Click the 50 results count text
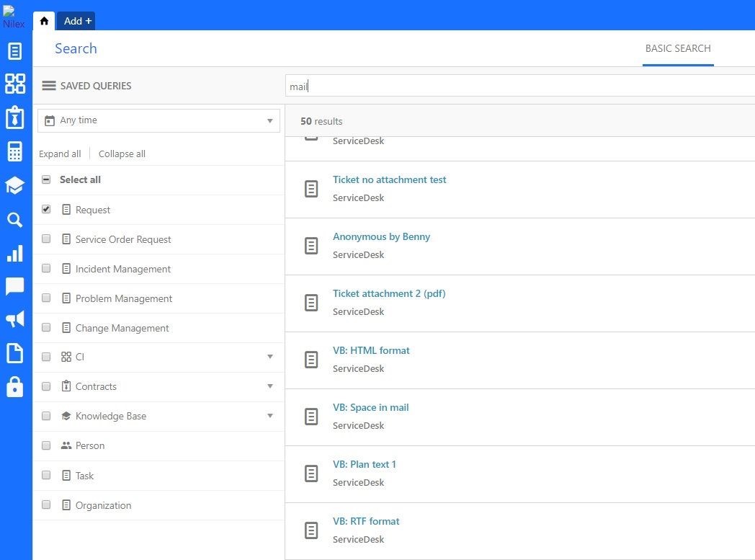The width and height of the screenshot is (755, 560). (x=321, y=121)
